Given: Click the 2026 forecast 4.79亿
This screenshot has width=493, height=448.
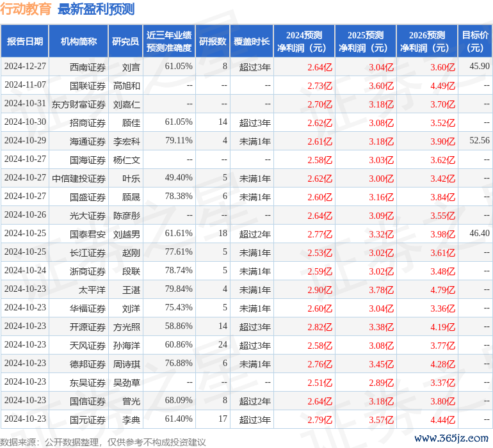Looking at the screenshot, I should 442,289.
